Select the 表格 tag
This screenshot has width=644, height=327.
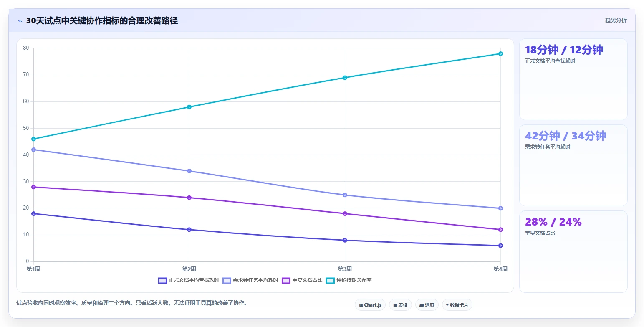tap(400, 305)
